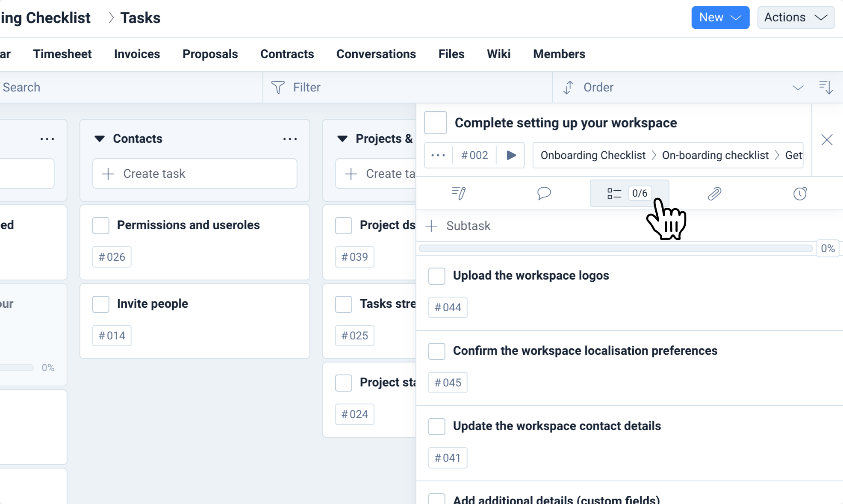Viewport: 843px width, 504px height.
Task: Open the comments speech bubble tab
Action: (544, 194)
